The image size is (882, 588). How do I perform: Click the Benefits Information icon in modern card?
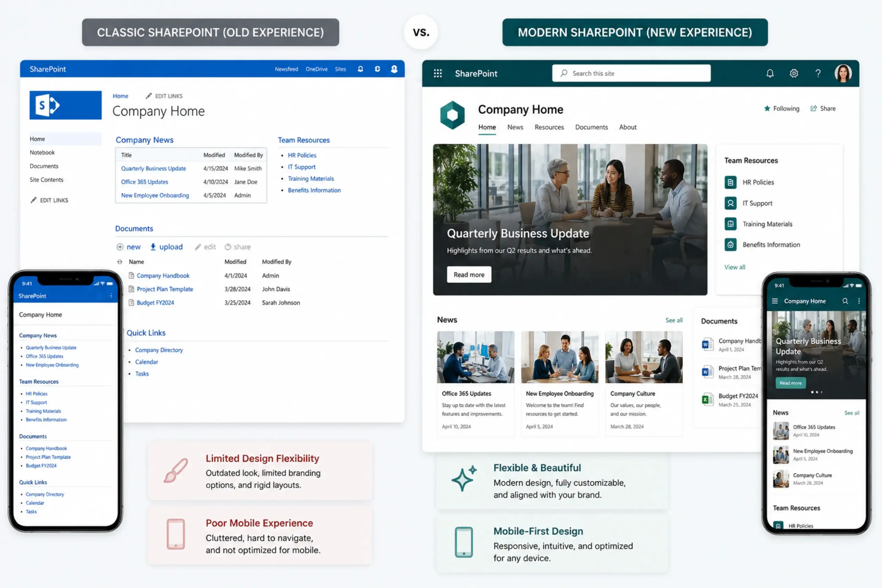[730, 245]
